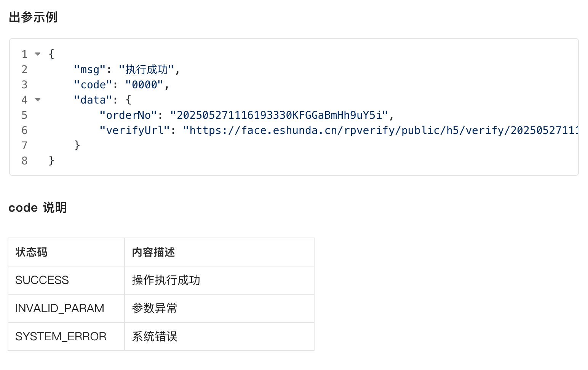Select the SYSTEM_ERROR table cell
This screenshot has width=588, height=370.
point(66,337)
